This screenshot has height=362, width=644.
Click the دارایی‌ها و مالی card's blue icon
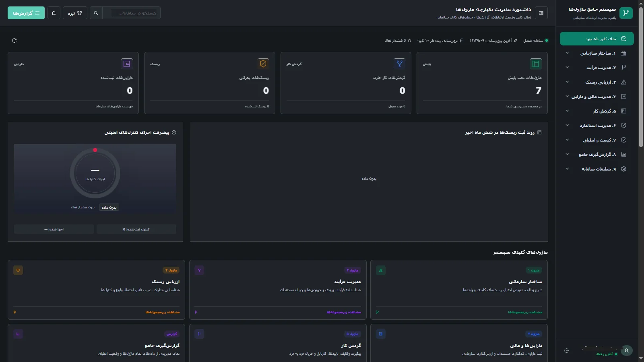point(381,334)
